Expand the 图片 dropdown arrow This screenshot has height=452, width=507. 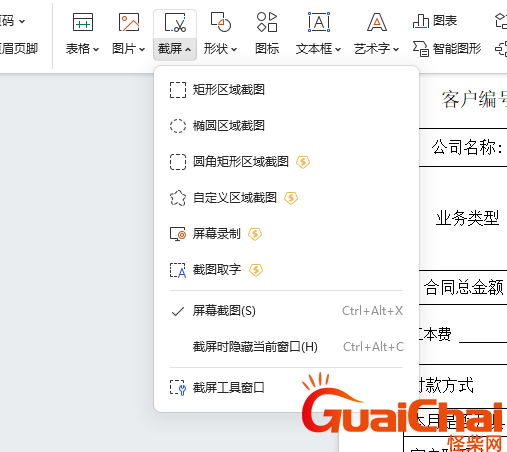(142, 50)
